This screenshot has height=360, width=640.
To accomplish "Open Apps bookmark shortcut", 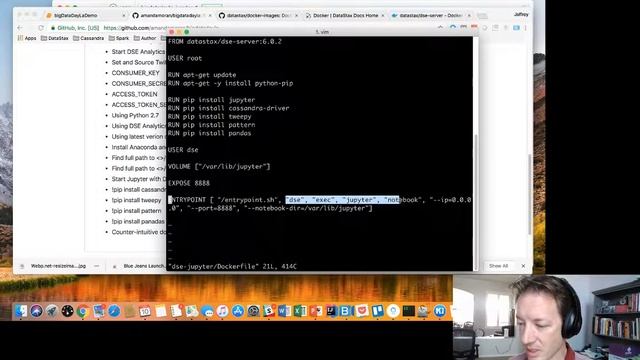I will [x=27, y=38].
